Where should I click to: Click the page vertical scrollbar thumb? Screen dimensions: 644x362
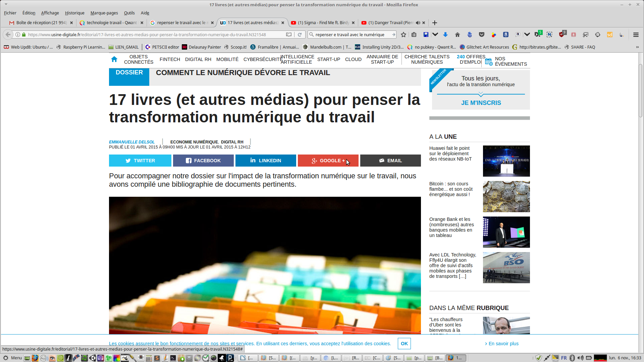point(640,90)
